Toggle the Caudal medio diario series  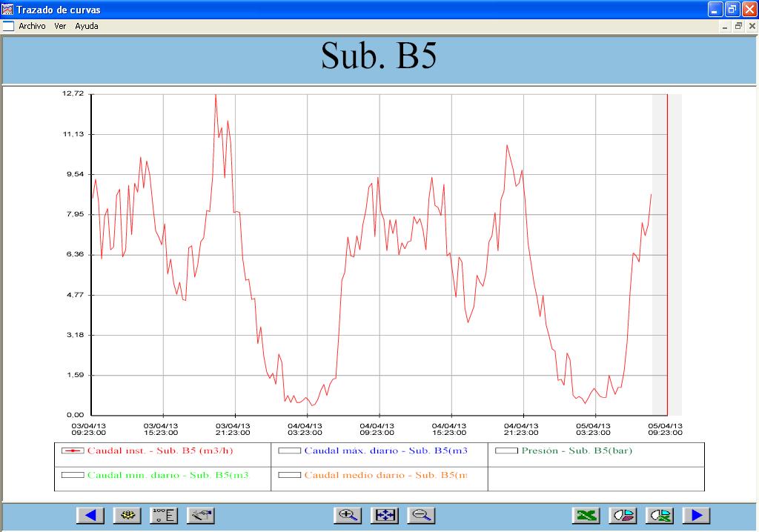(x=290, y=475)
